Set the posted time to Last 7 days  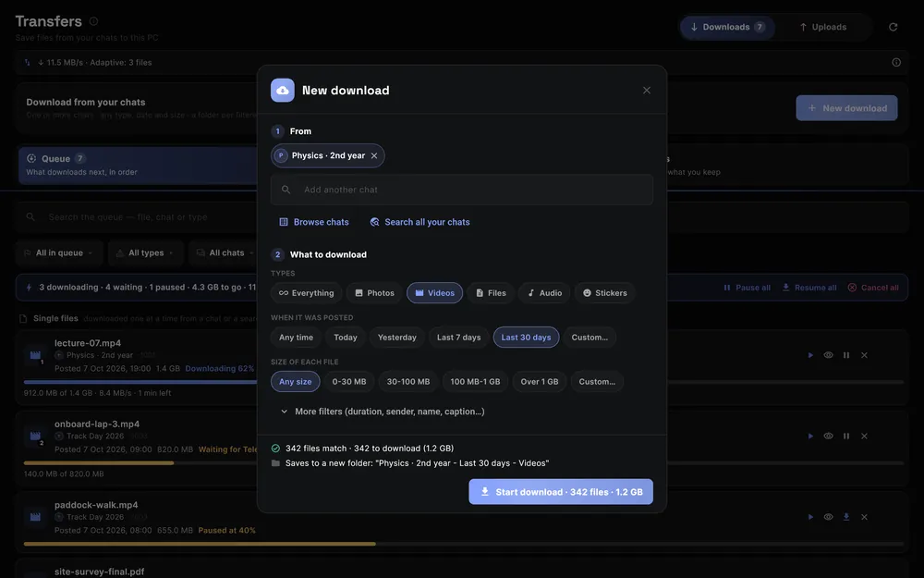pos(459,338)
